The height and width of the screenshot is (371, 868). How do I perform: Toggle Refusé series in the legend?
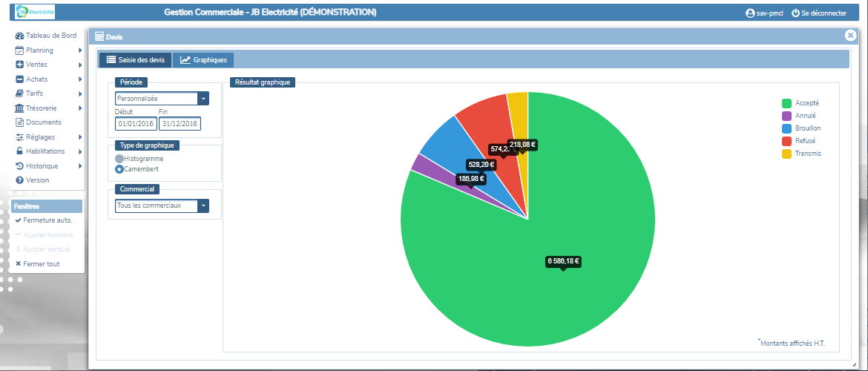(799, 141)
